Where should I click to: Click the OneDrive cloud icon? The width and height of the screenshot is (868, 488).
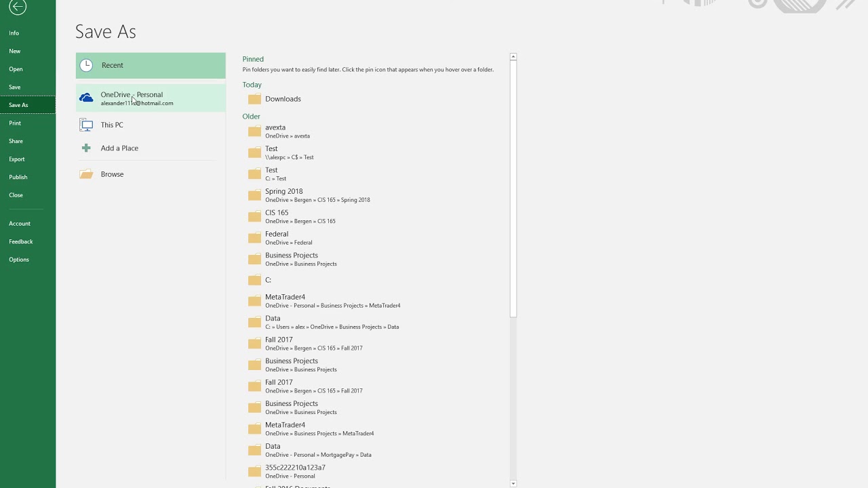(86, 98)
